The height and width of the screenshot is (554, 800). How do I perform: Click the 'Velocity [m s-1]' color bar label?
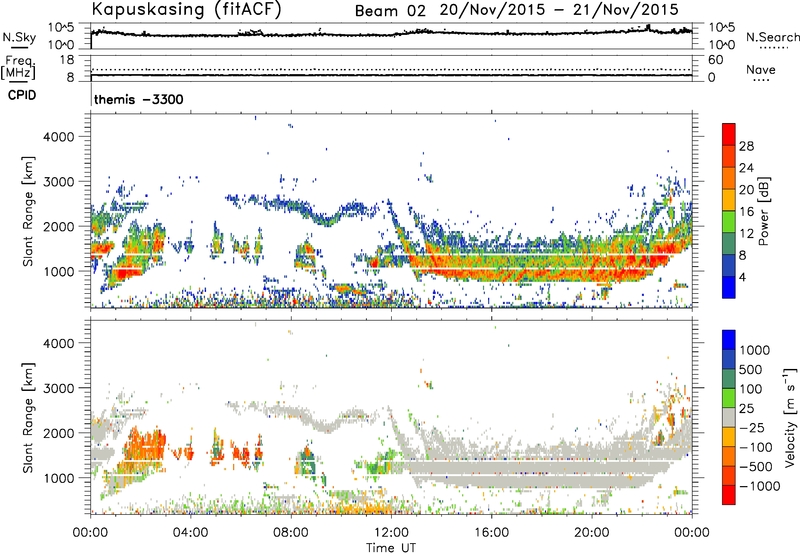(789, 417)
